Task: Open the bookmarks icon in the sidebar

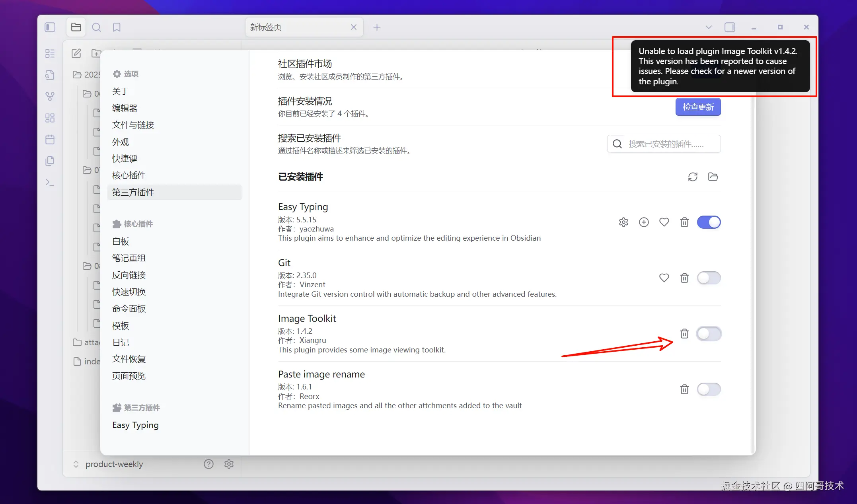Action: 117,27
